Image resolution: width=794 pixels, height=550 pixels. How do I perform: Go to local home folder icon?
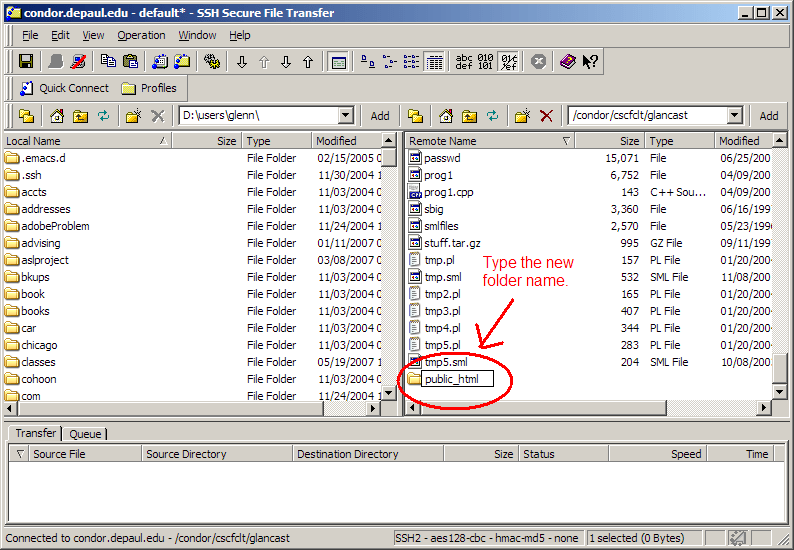57,116
